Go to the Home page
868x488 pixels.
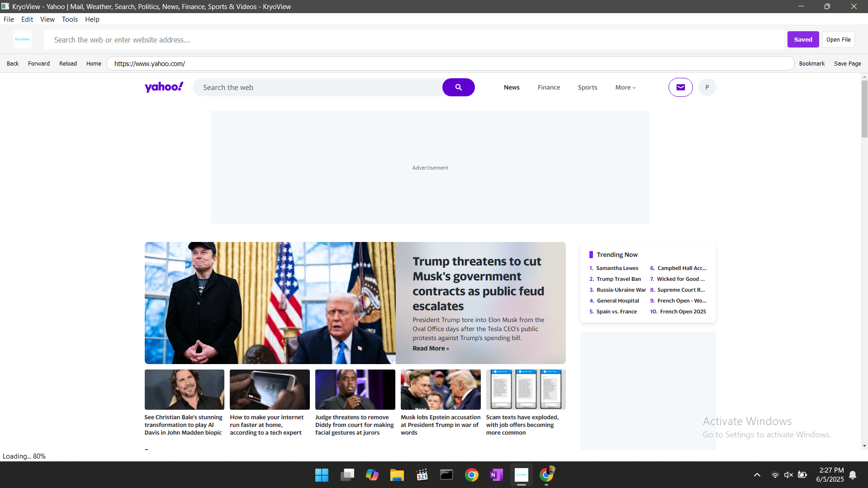94,63
